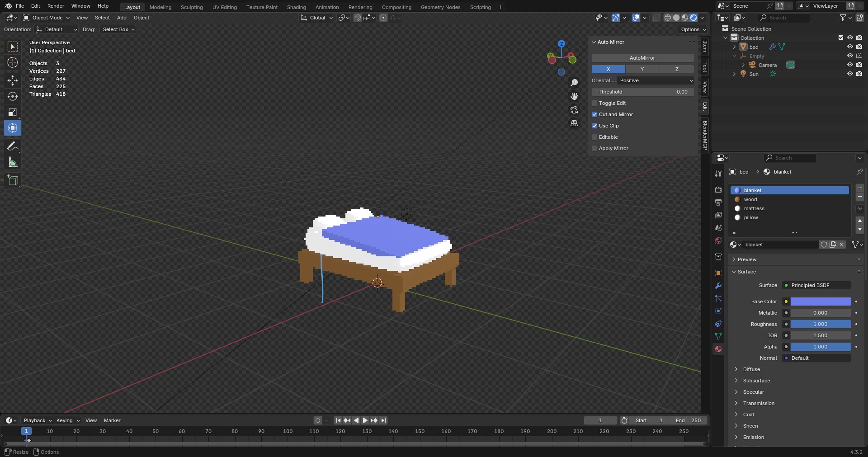Click the 3D Cursor tool
Screen dimensions: 868x457
[13, 62]
